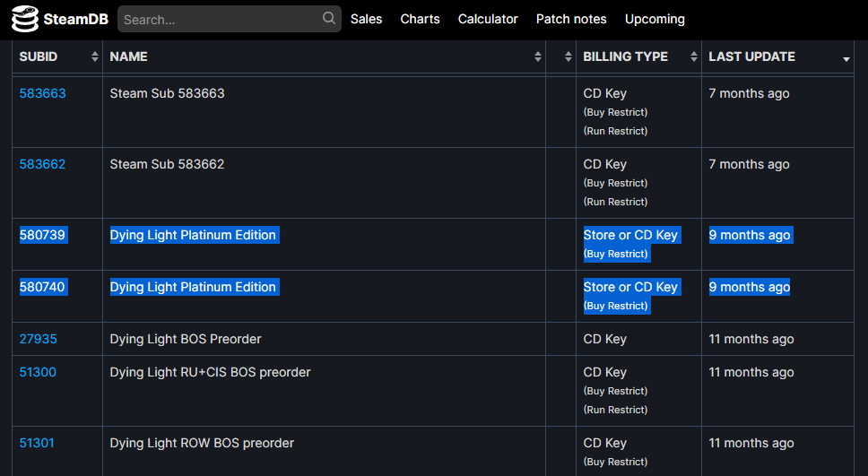Click the search magnifier icon

tap(329, 18)
